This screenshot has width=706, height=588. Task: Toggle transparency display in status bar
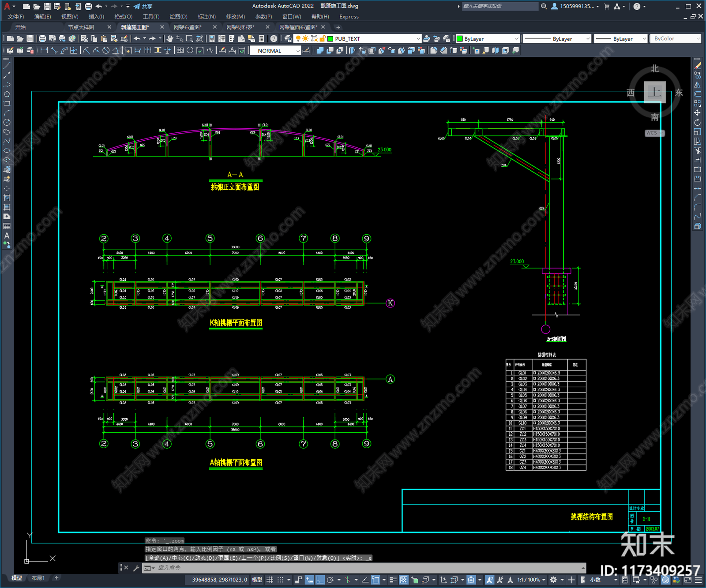[x=404, y=580]
